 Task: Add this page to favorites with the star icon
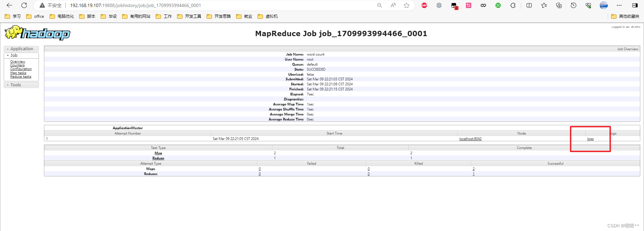tap(407, 5)
